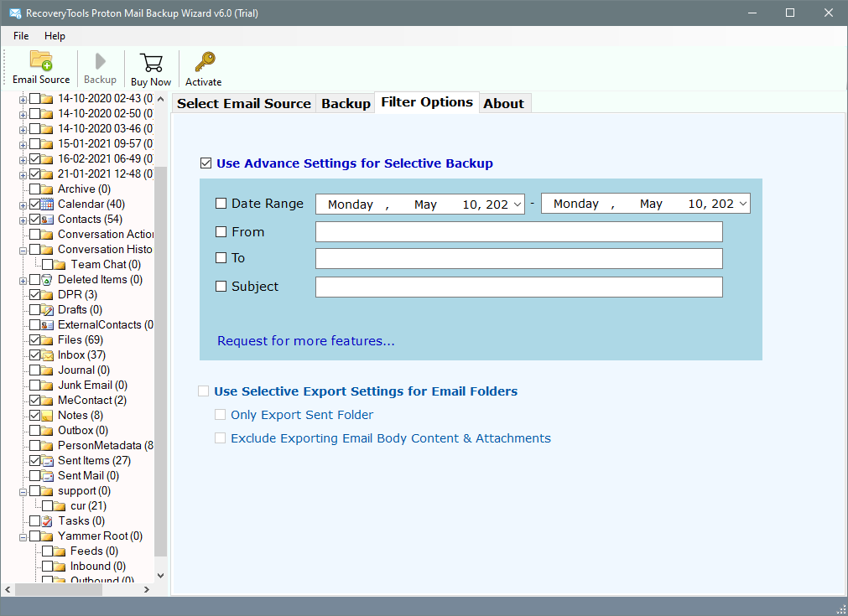Click the Inbox envelope icon
The width and height of the screenshot is (848, 616).
click(x=47, y=355)
